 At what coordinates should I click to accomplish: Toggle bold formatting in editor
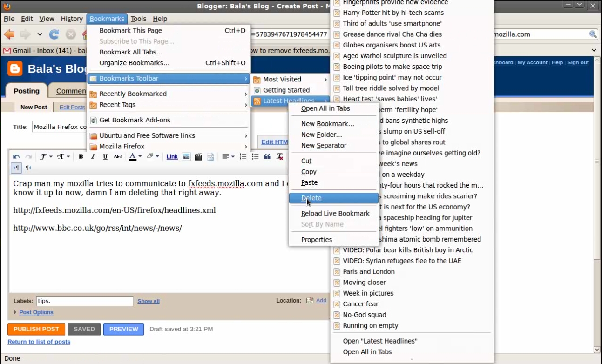pos(81,157)
